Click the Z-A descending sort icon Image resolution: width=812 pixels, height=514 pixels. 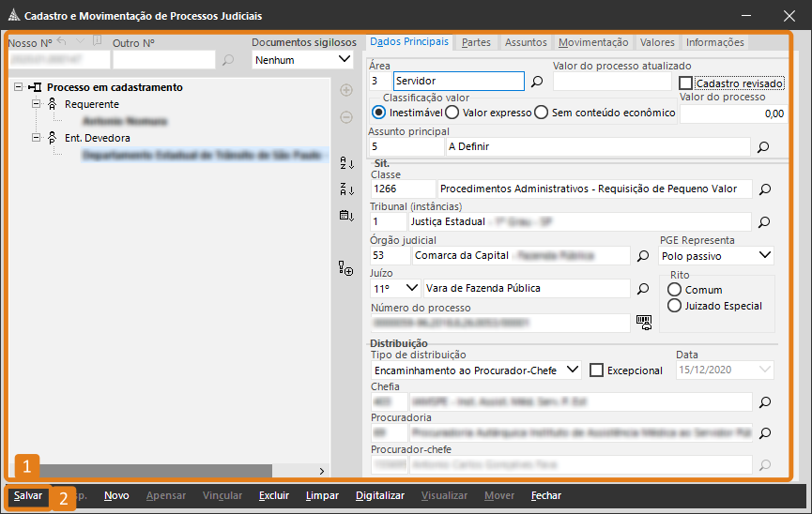pos(345,189)
